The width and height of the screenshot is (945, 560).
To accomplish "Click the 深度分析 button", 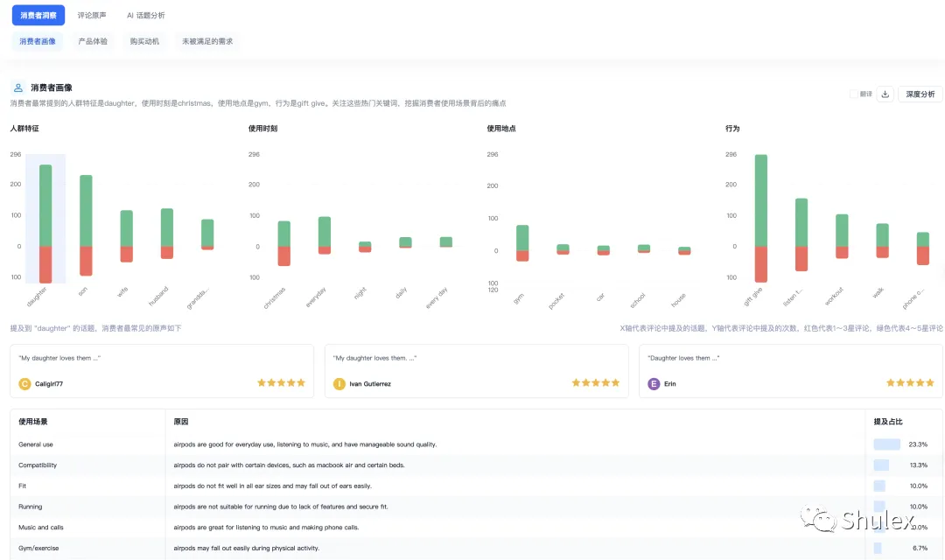I will (x=920, y=94).
